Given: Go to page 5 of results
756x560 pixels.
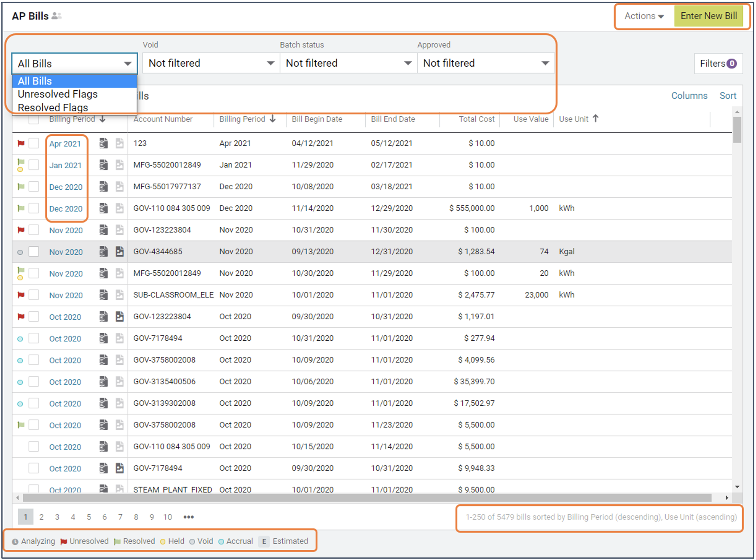Looking at the screenshot, I should [x=89, y=517].
